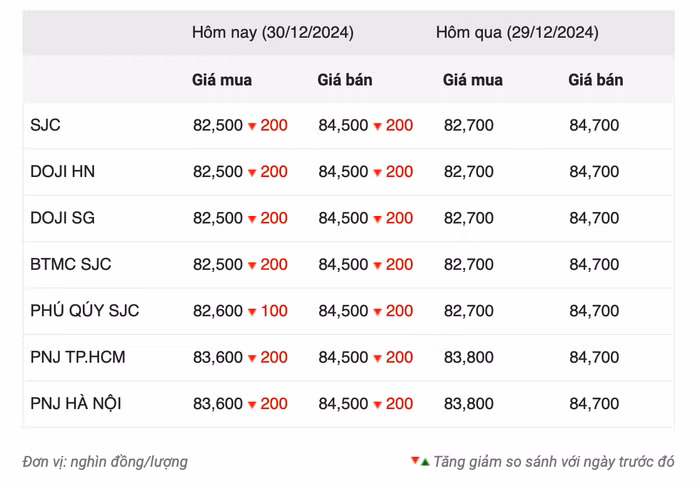The image size is (700, 482).
Task: Click the red arrow beside PNJ HÀ NỘI buy price
Action: (x=252, y=405)
